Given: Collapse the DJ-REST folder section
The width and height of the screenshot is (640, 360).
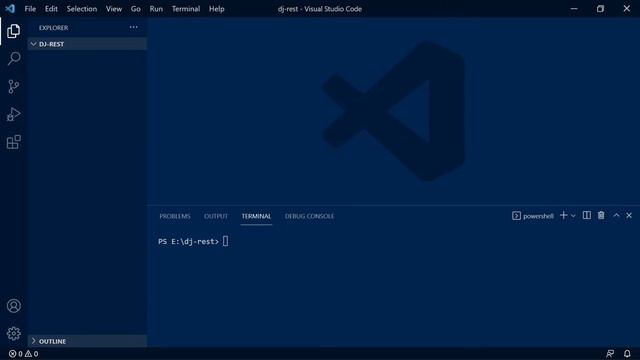Looking at the screenshot, I should pyautogui.click(x=87, y=44).
